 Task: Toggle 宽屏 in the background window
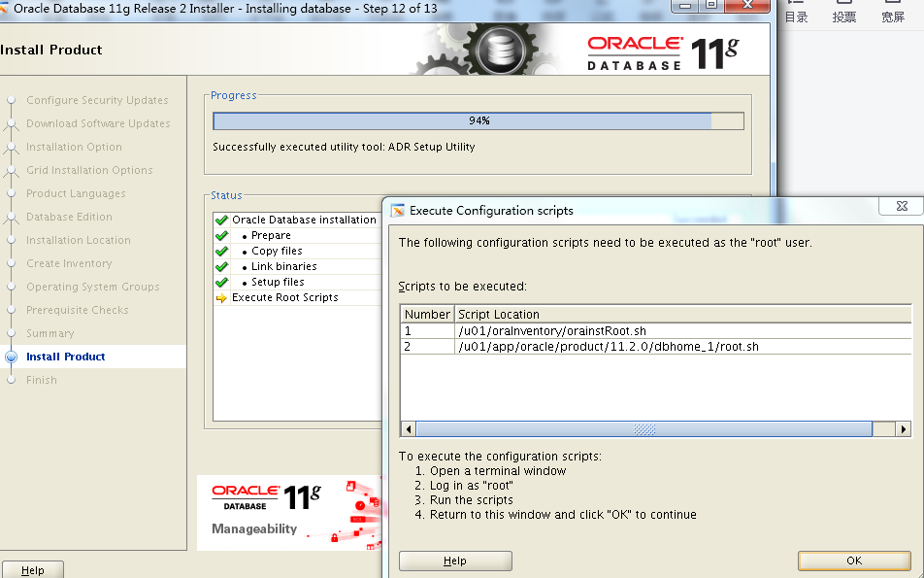pos(893,12)
